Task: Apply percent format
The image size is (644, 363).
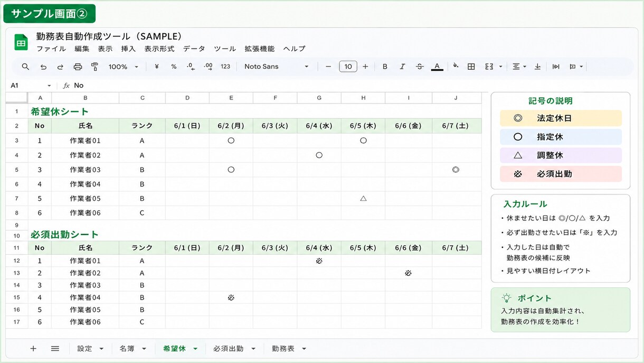Action: point(174,67)
